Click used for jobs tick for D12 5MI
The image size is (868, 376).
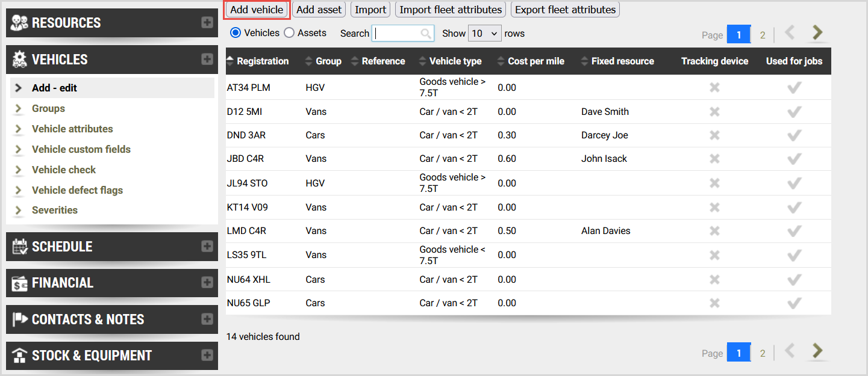tap(795, 111)
